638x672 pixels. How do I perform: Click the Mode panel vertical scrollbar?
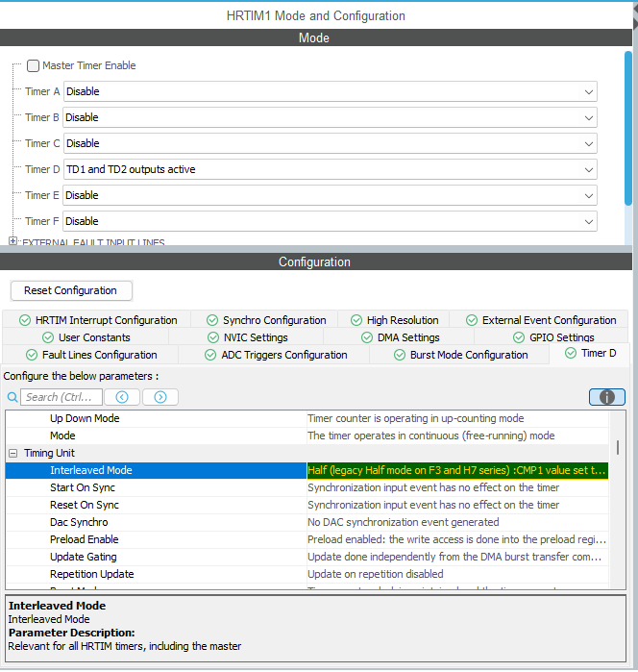pos(628,129)
